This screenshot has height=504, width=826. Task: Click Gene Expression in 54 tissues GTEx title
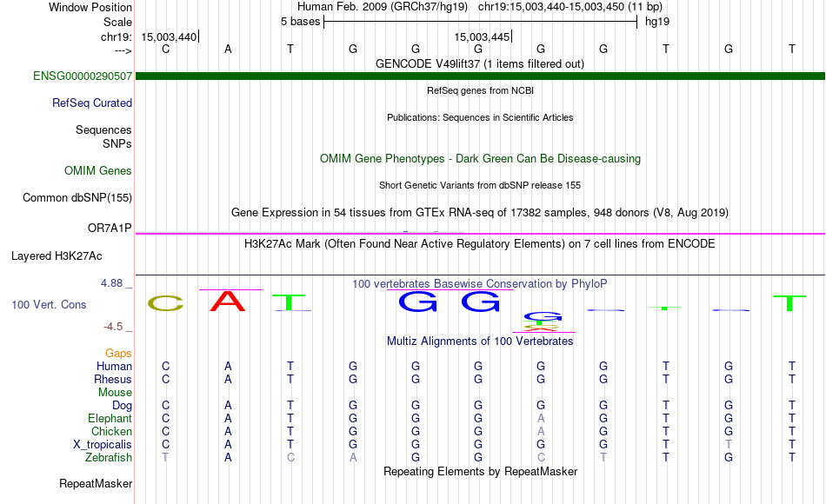click(480, 212)
